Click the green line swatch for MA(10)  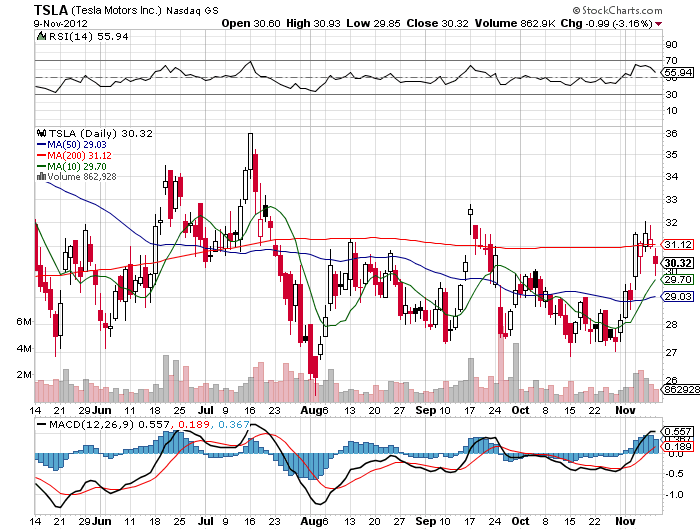[x=42, y=167]
